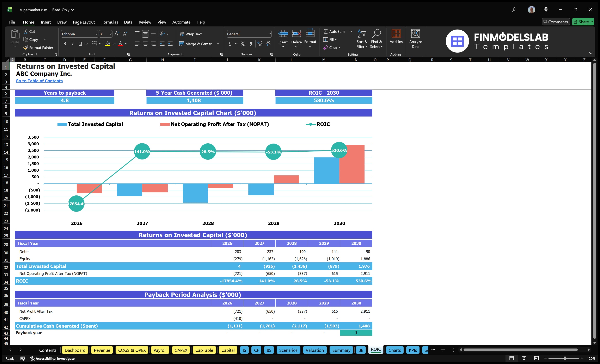Open the Valuation sheet tab

pyautogui.click(x=315, y=350)
